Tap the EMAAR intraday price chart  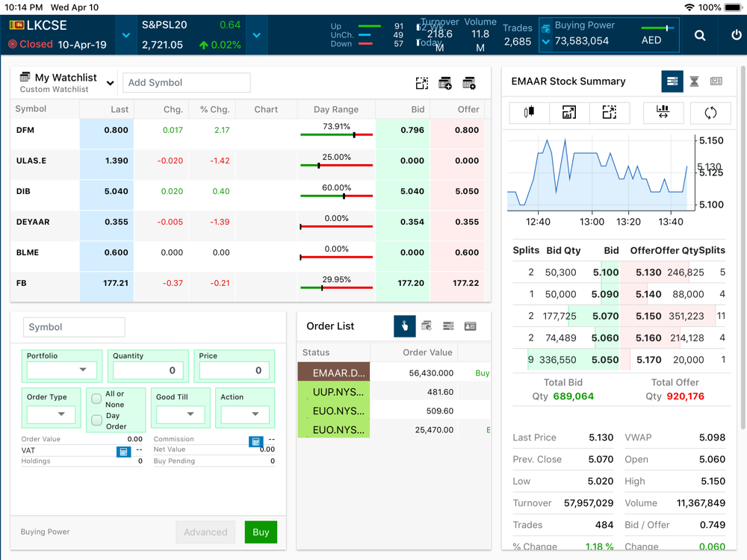click(601, 174)
